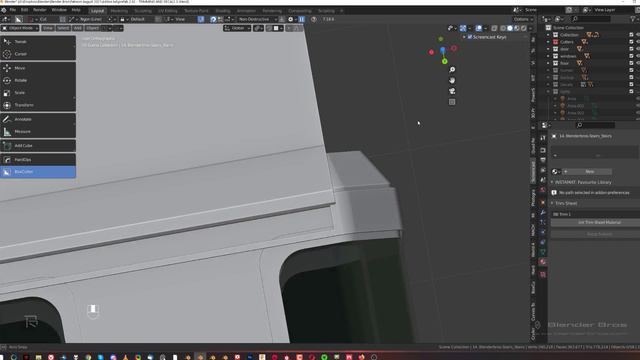This screenshot has height=360, width=640.
Task: Select the Measure tool
Action: [x=38, y=131]
